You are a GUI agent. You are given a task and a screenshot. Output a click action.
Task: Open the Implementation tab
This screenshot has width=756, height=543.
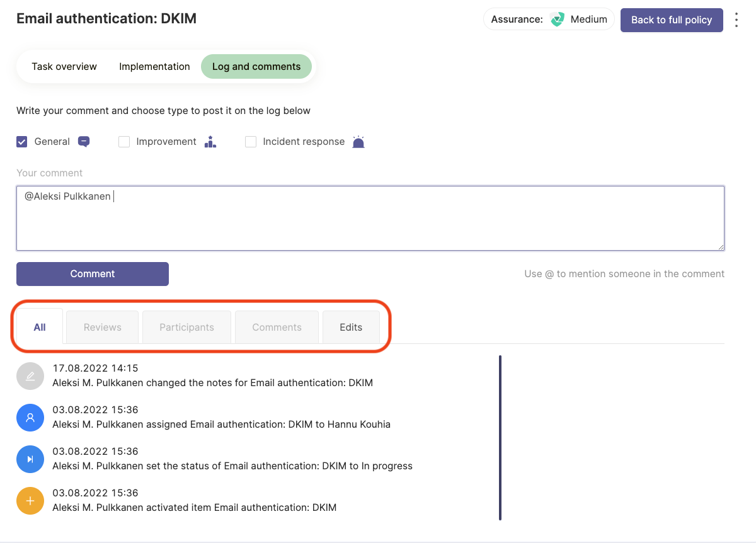pos(154,67)
